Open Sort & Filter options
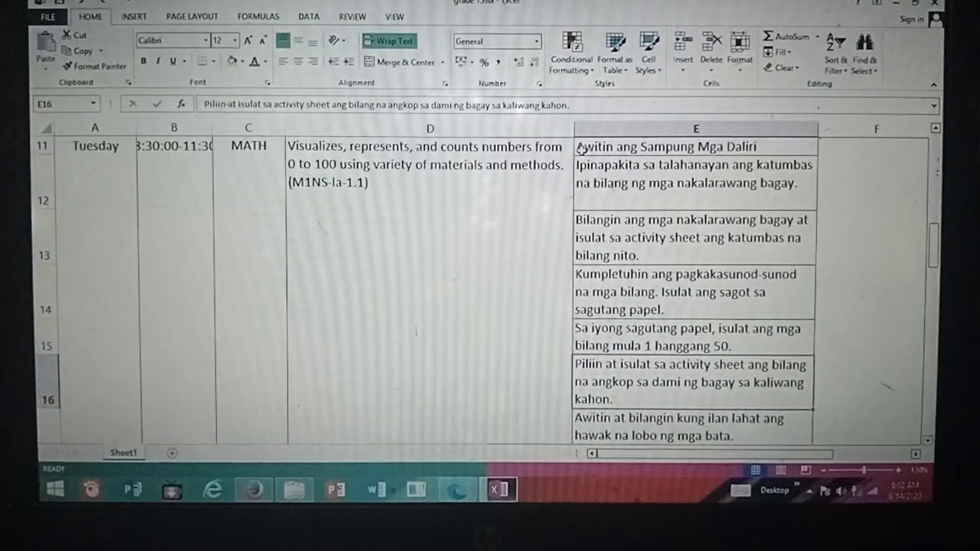980x551 pixels. pos(836,54)
